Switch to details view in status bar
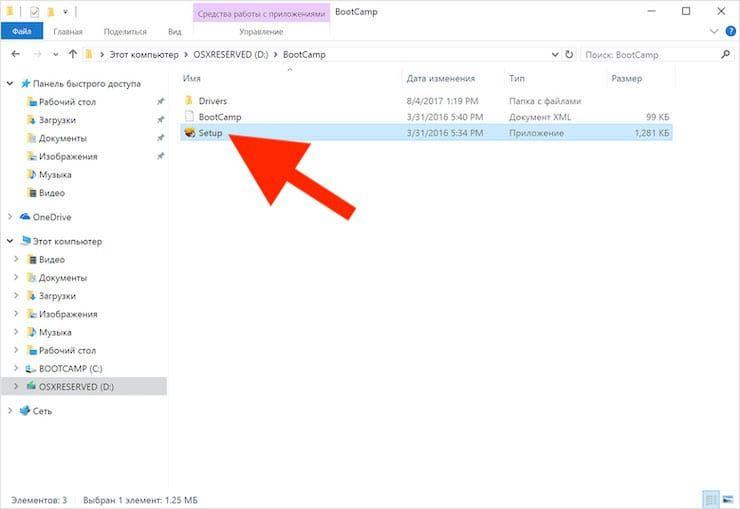Screen dimensions: 740x509 click(x=710, y=499)
